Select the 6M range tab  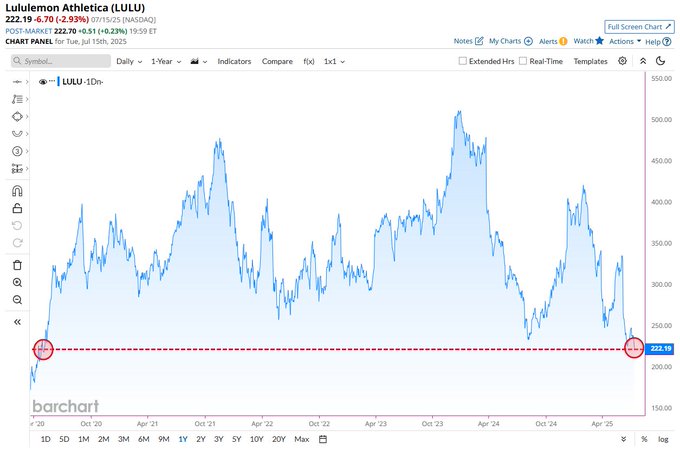coord(144,439)
